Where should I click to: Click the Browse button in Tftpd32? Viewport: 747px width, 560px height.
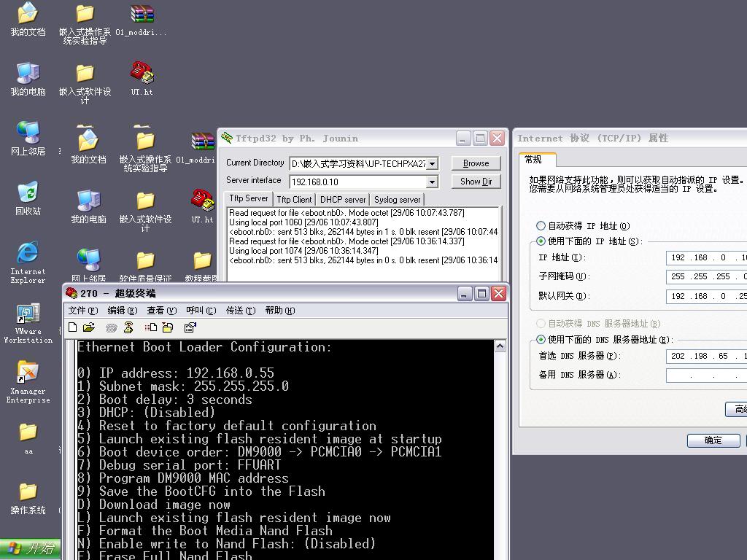[476, 163]
